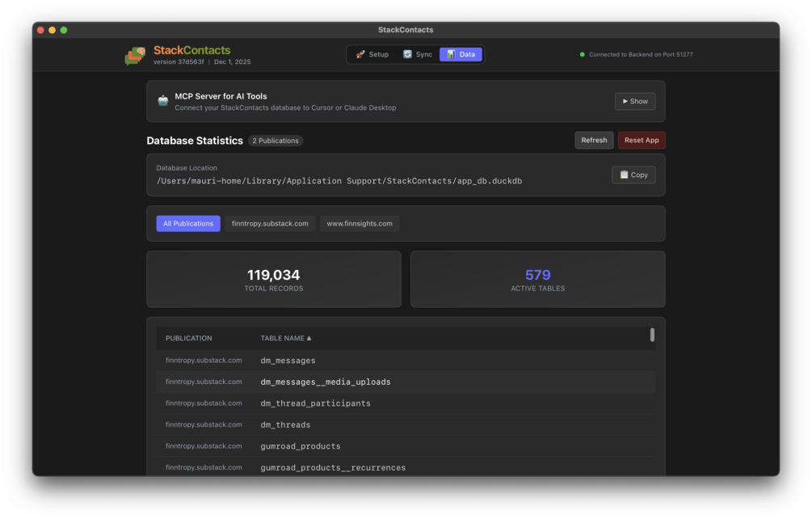Click the window's yellow minimize button
The width and height of the screenshot is (812, 519).
point(52,30)
